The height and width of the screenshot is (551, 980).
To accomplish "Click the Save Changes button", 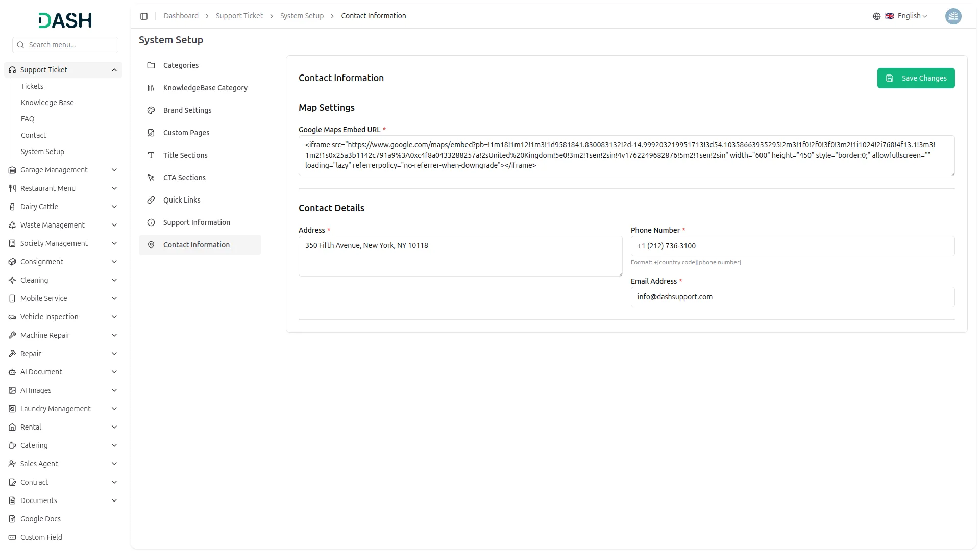I will tap(916, 78).
